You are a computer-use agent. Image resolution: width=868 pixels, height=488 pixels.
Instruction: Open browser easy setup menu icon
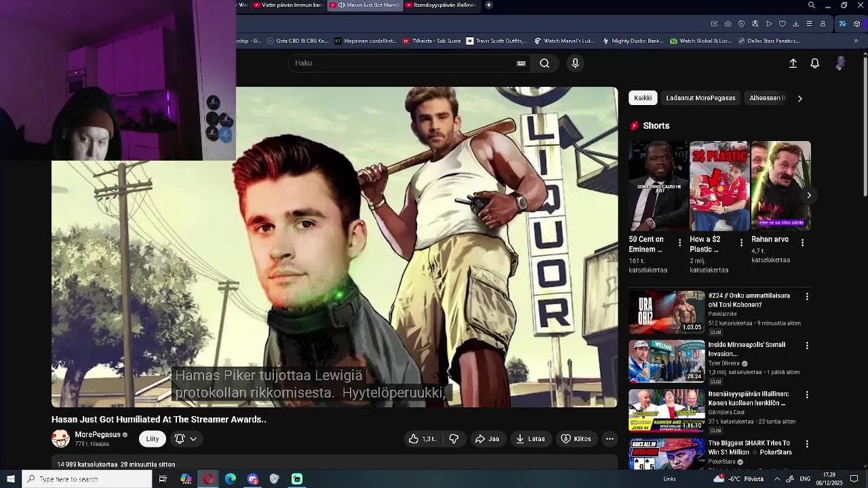pos(809,24)
